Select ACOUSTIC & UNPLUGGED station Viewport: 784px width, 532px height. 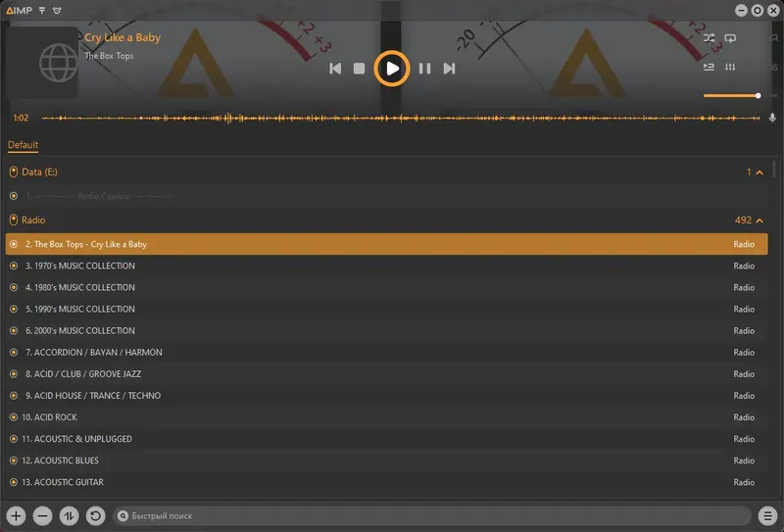tap(386, 439)
